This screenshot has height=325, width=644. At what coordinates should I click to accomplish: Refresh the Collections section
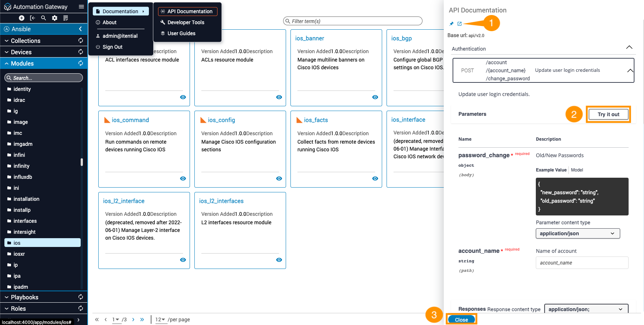pyautogui.click(x=81, y=41)
